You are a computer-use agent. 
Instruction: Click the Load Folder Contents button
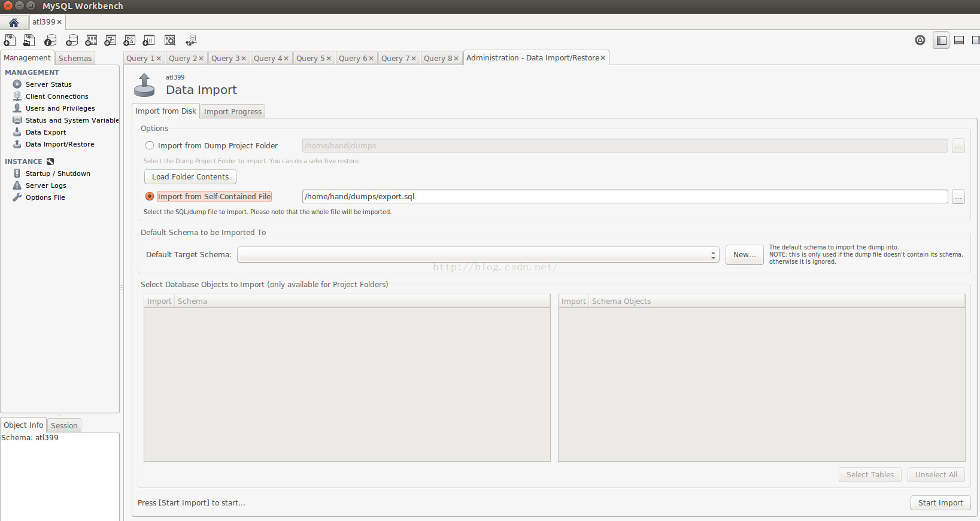(190, 176)
